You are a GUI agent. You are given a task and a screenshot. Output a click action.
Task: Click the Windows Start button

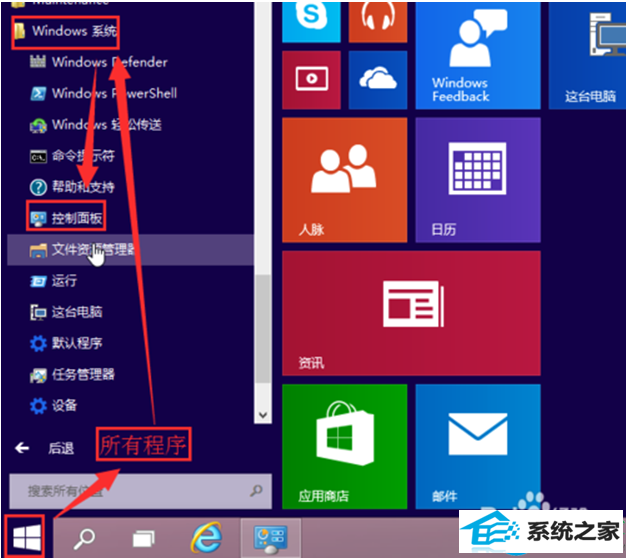point(25,537)
